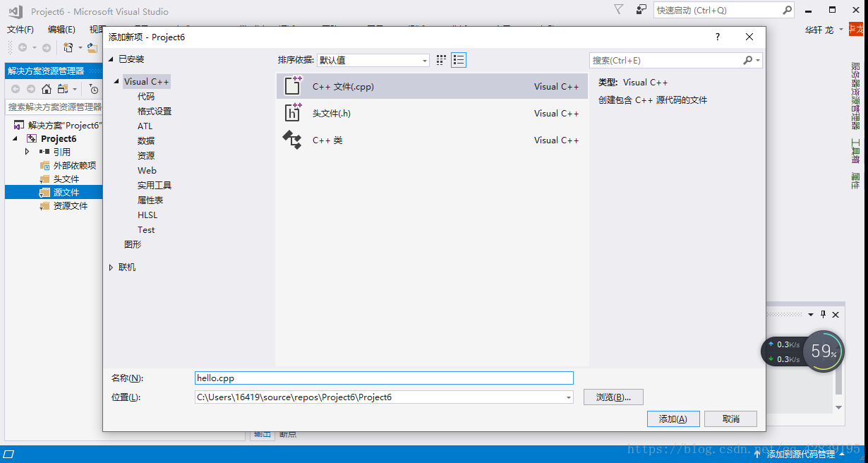Screen dimensions: 868x463
Task: Open the 文件(F) menu
Action: [x=20, y=30]
